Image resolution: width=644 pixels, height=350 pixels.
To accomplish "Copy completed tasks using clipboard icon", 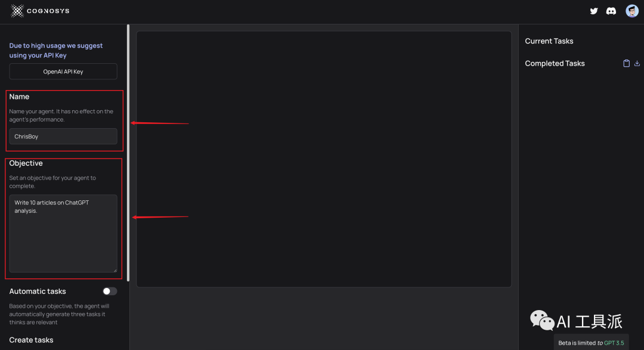I will click(626, 63).
